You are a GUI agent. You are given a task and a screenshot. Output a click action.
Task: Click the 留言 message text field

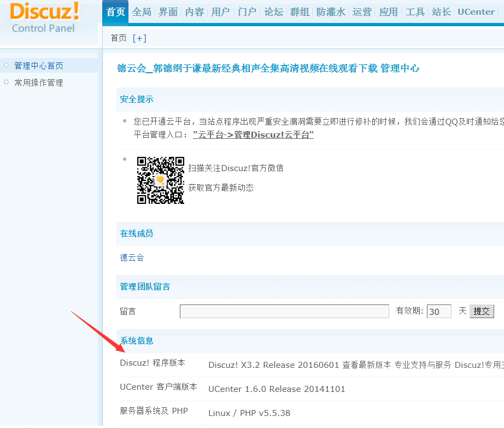[x=284, y=312]
